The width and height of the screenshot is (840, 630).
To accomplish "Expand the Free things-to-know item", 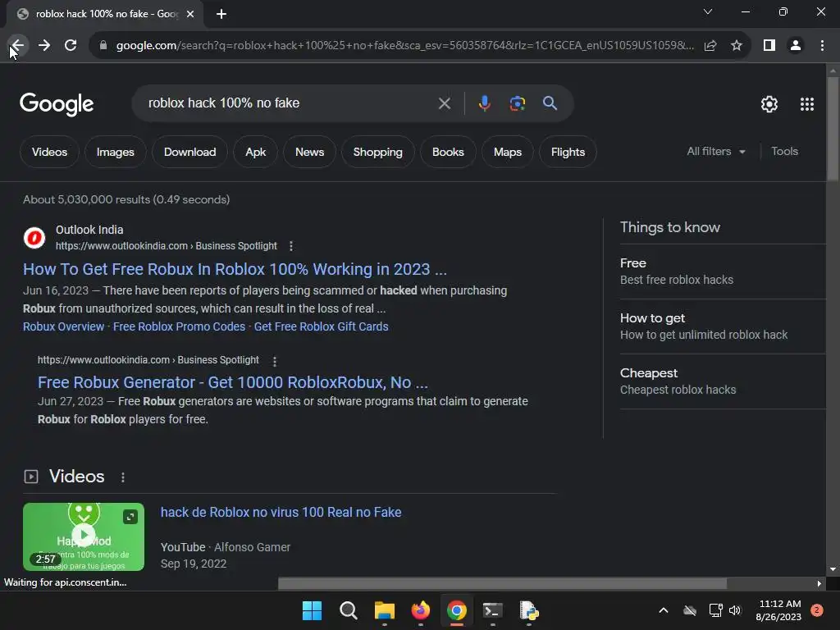I will tap(723, 272).
